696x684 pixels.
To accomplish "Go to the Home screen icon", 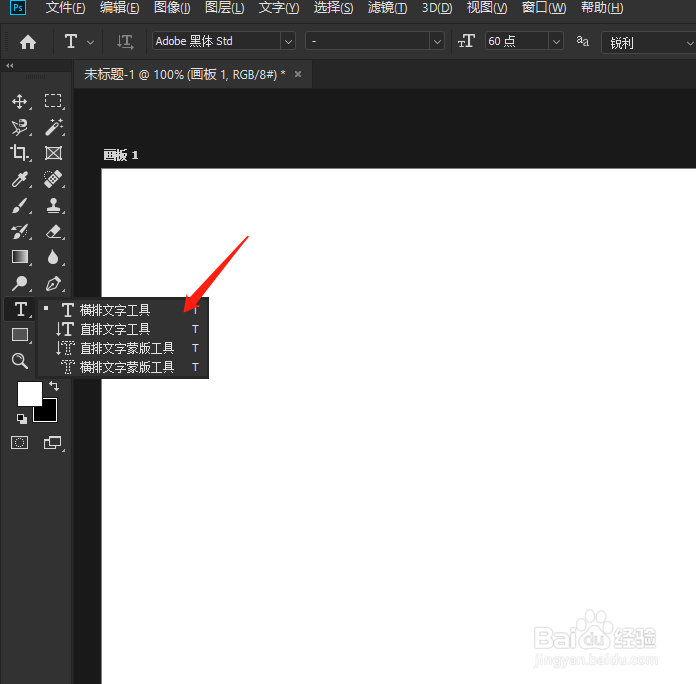I will 28,42.
